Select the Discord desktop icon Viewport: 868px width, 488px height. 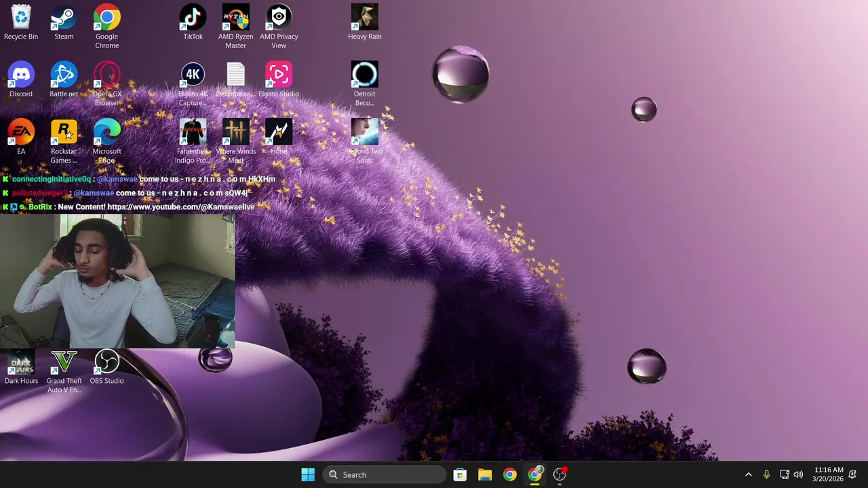(21, 80)
